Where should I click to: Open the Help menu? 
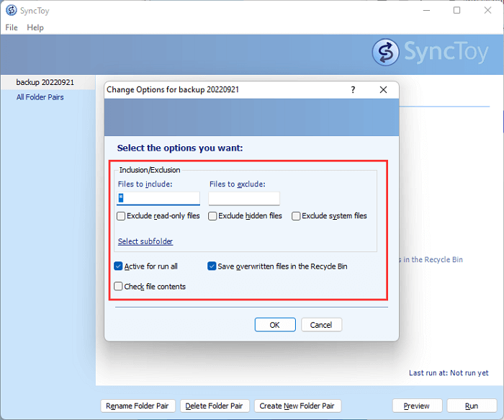(x=35, y=27)
